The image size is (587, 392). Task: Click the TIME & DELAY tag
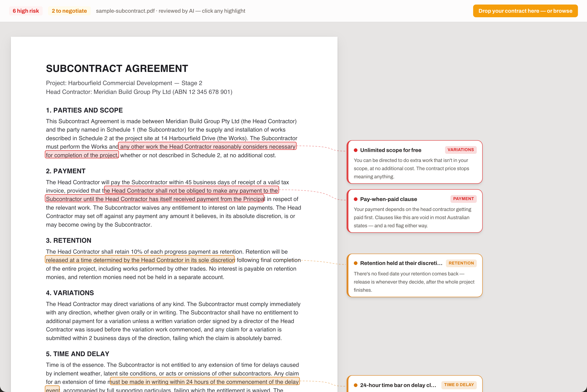[459, 385]
